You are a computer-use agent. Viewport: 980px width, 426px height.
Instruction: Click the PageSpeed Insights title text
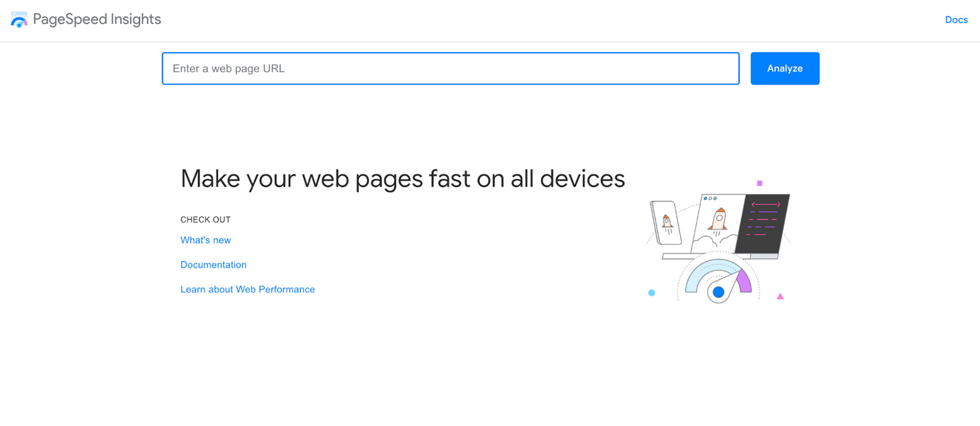(x=97, y=20)
